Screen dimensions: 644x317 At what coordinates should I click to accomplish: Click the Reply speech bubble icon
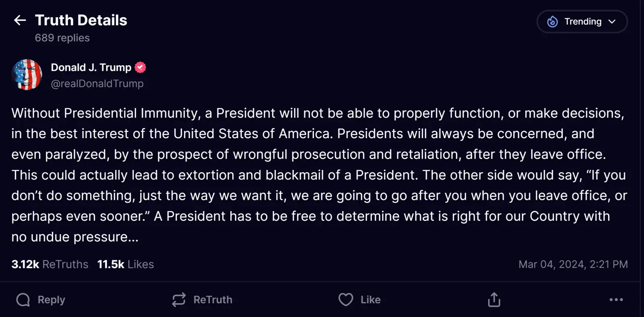23,300
